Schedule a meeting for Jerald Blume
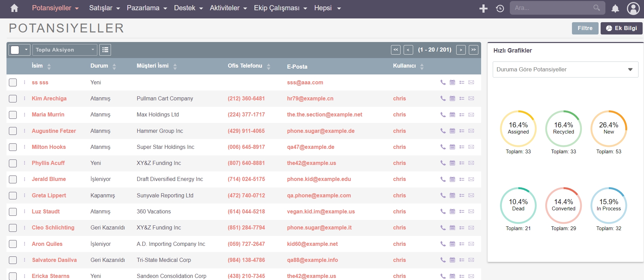The image size is (644, 280). click(x=452, y=179)
